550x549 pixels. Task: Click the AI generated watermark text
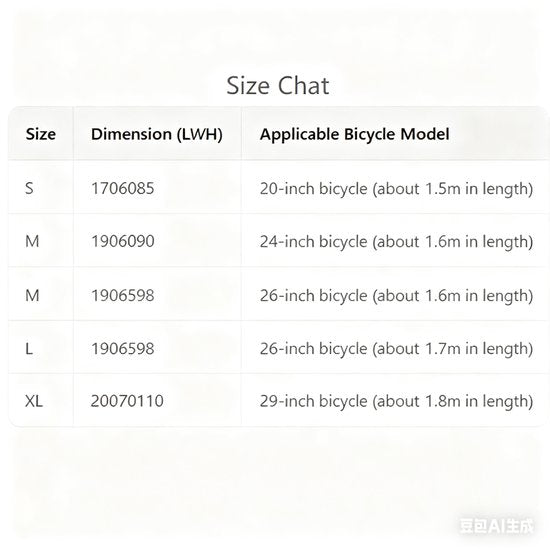point(497,526)
